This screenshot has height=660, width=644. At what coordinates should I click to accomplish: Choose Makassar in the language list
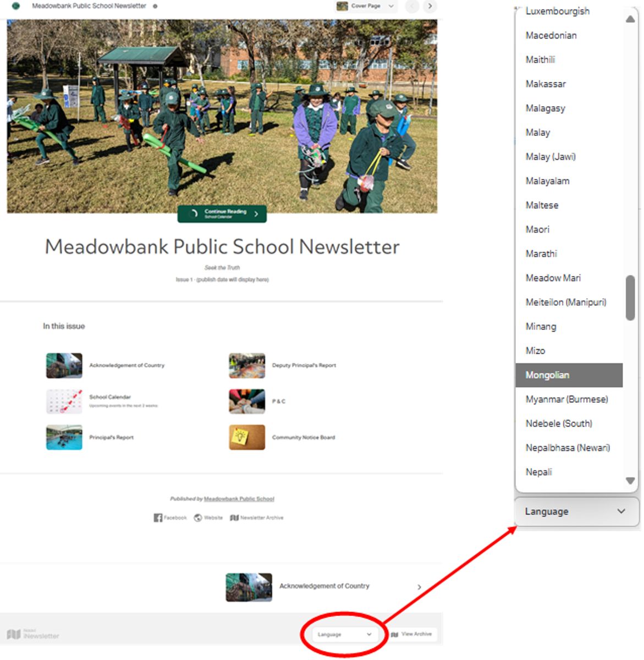point(569,84)
